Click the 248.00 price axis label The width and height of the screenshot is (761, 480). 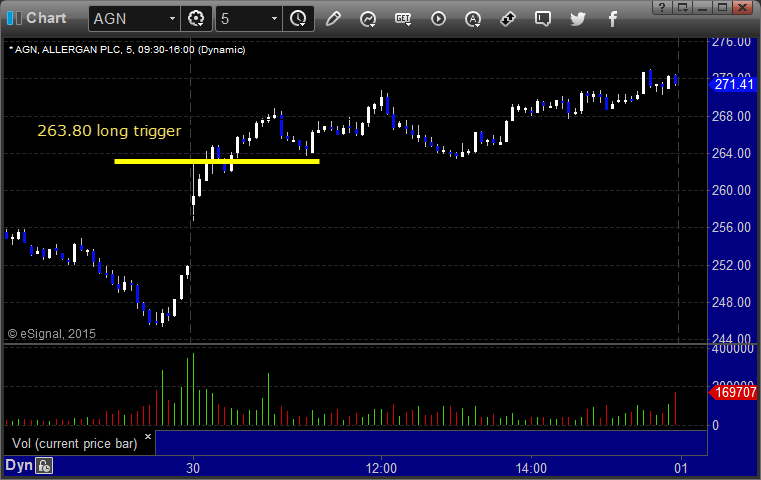point(731,302)
